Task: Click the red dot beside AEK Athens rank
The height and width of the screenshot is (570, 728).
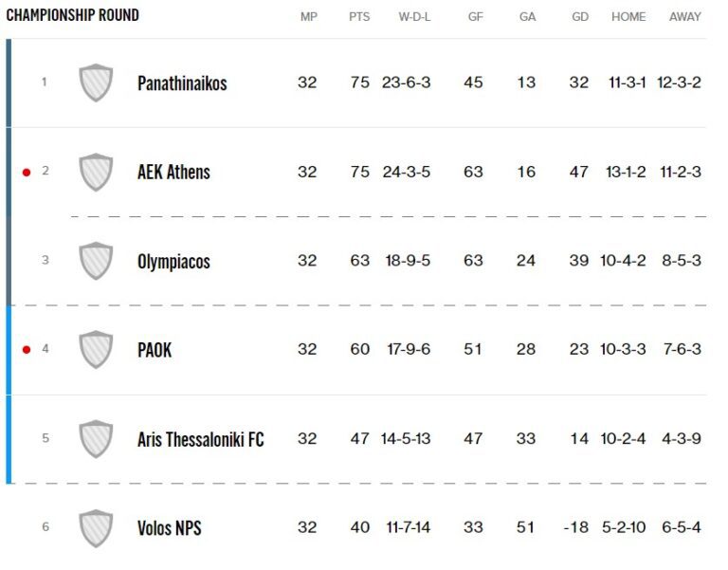Action: 27,173
